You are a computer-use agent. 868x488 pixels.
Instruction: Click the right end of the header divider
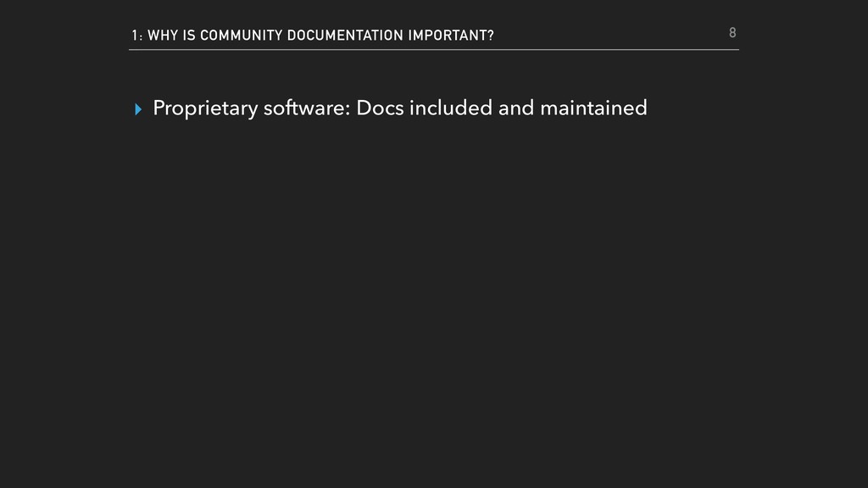[x=736, y=49]
